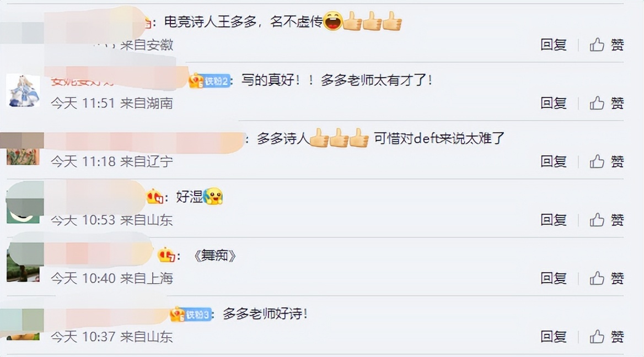Click the 铁粉2 fan badge
644x357 pixels.
(x=210, y=80)
